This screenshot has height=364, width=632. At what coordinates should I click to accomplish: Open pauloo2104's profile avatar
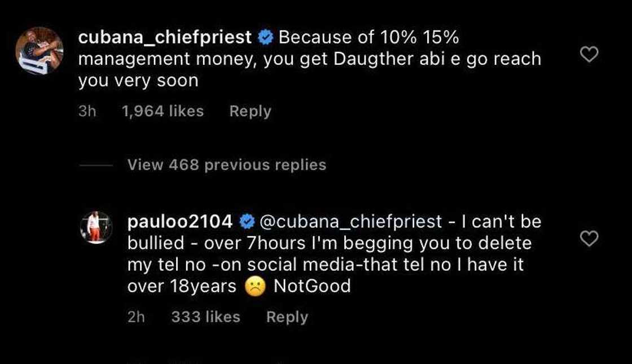[97, 227]
